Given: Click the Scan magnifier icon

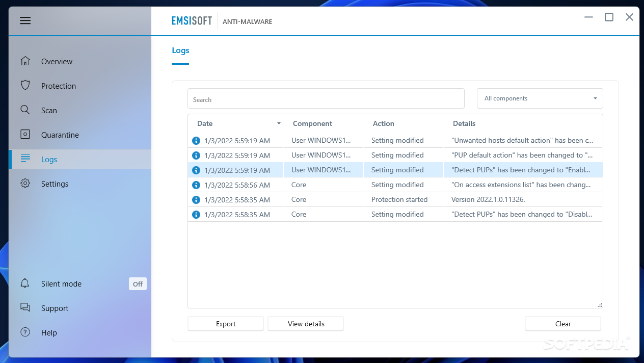Looking at the screenshot, I should tap(25, 110).
